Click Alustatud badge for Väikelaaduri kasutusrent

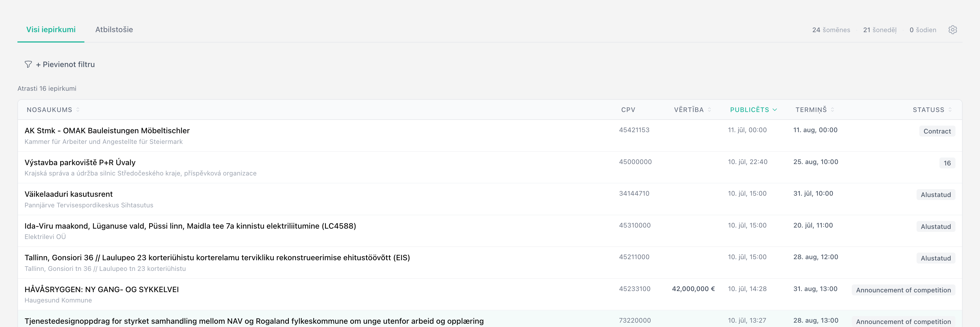935,195
